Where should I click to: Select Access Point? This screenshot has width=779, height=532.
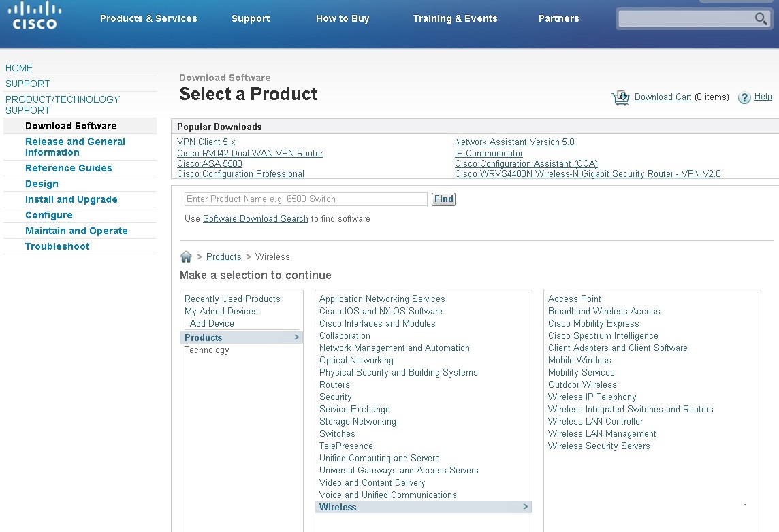[x=574, y=299]
